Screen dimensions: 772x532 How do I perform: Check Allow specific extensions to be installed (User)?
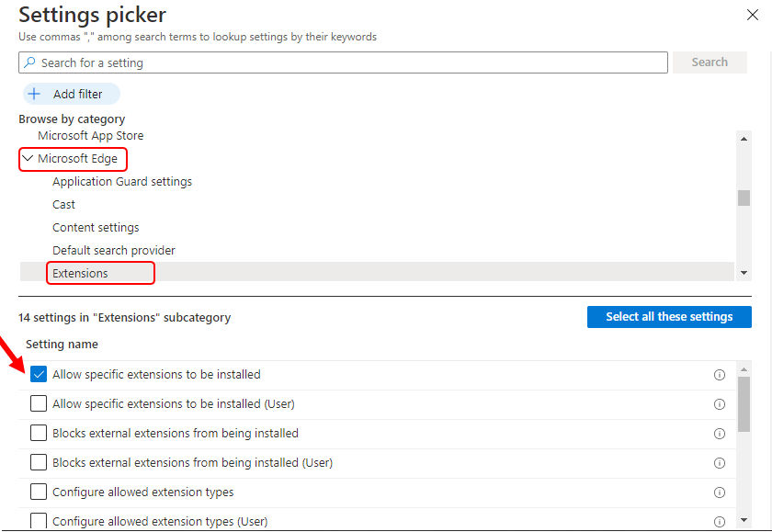(x=39, y=403)
